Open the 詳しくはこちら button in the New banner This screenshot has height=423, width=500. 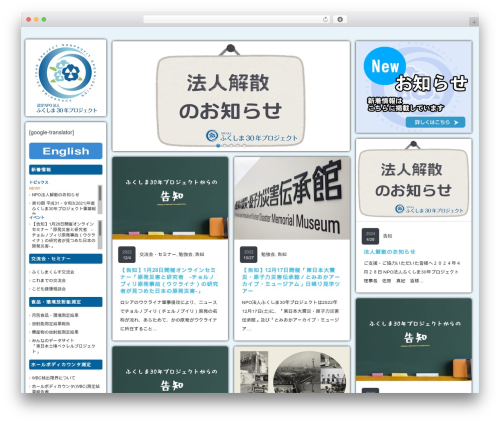(x=435, y=122)
